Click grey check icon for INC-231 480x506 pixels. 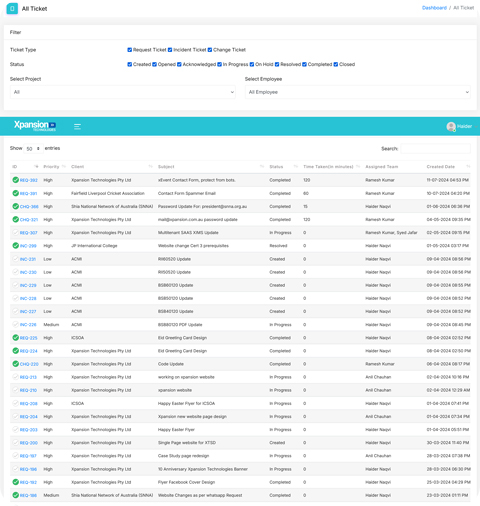(x=15, y=259)
